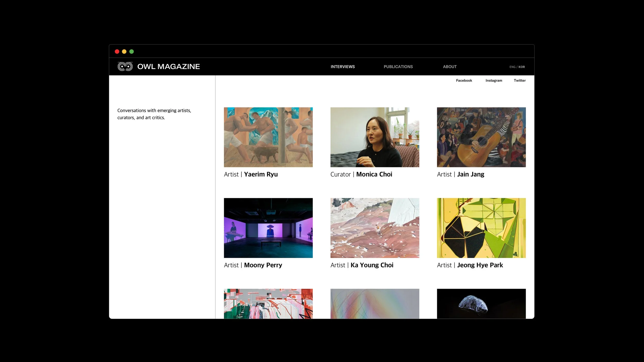Screen dimensions: 644x362
Task: Click the green maximize window dot
Action: coord(132,51)
